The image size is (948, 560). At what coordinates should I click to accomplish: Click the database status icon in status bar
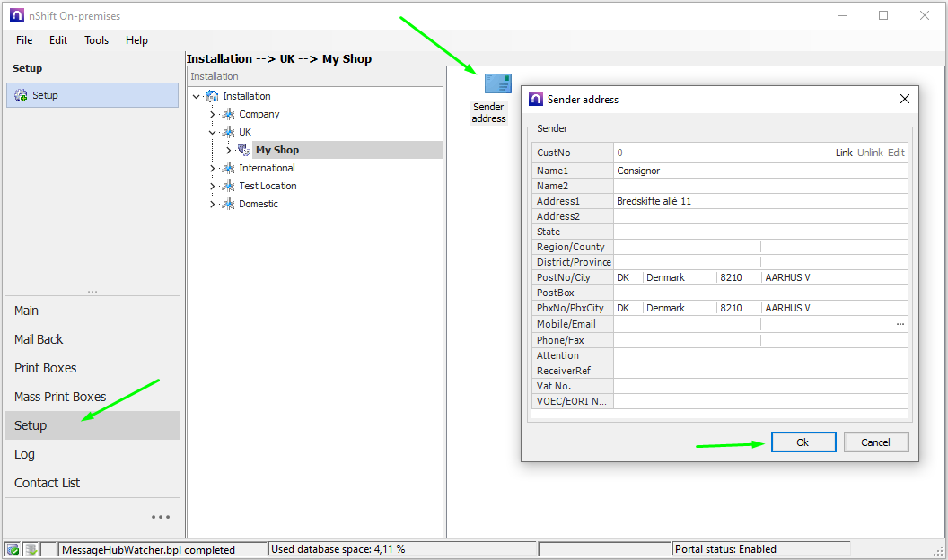coord(13,549)
